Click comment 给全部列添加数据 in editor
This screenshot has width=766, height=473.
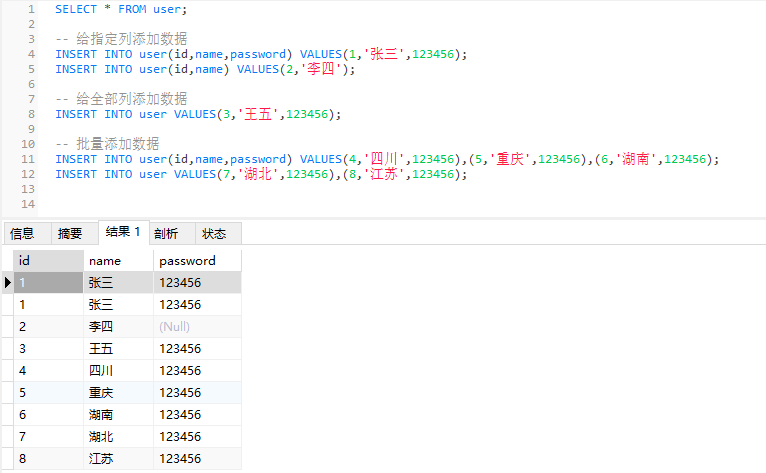pos(131,99)
